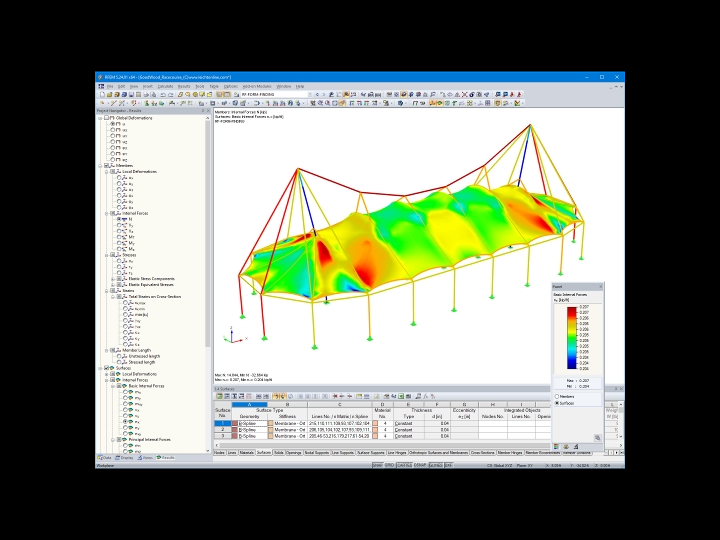This screenshot has height=540, width=720.
Task: Toggle the GRID button in status bar
Action: tap(389, 466)
